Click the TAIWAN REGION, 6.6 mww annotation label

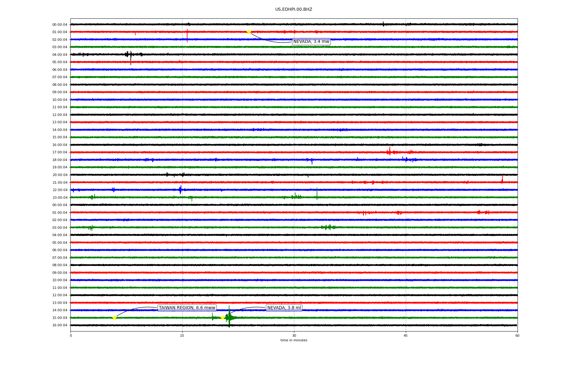pyautogui.click(x=187, y=308)
